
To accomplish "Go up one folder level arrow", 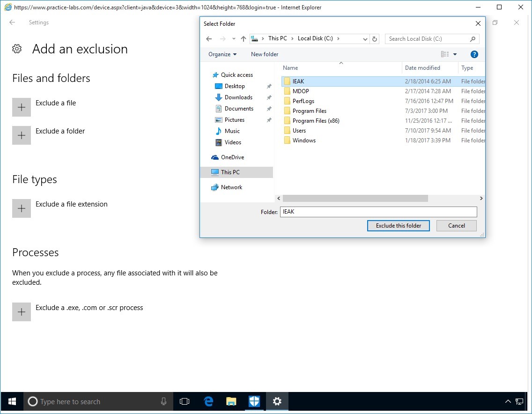I will tap(243, 39).
